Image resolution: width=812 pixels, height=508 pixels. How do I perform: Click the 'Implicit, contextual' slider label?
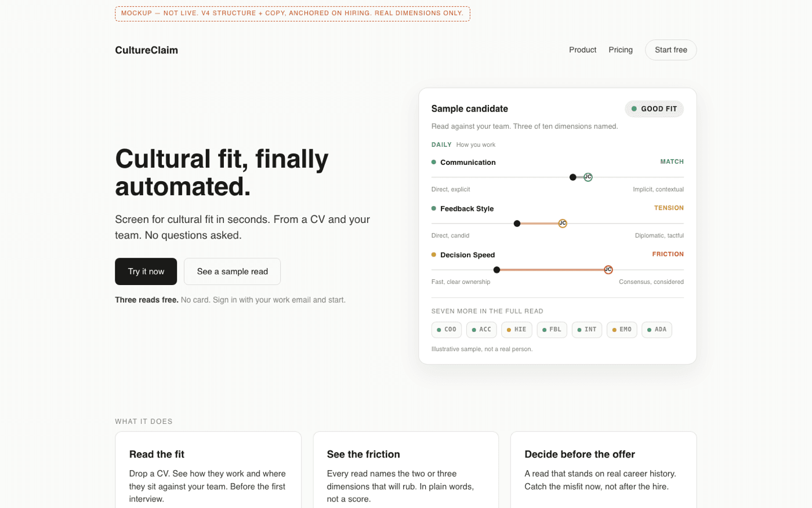(658, 189)
